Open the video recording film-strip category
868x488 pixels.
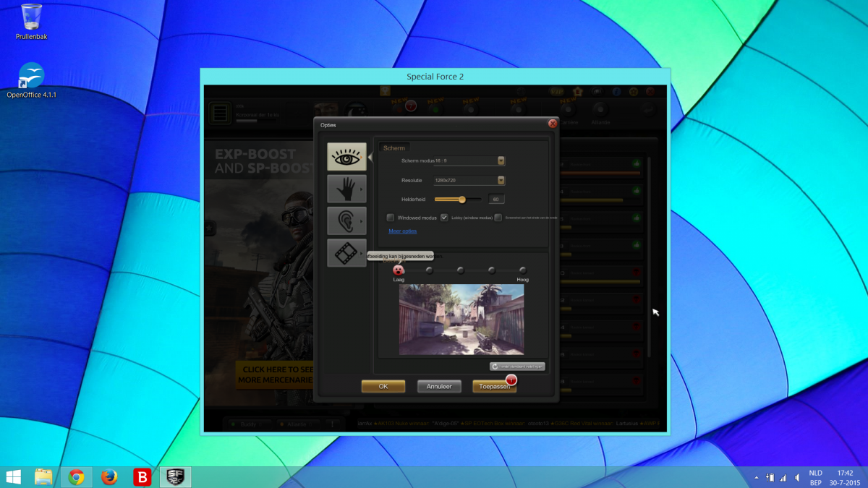tap(346, 253)
